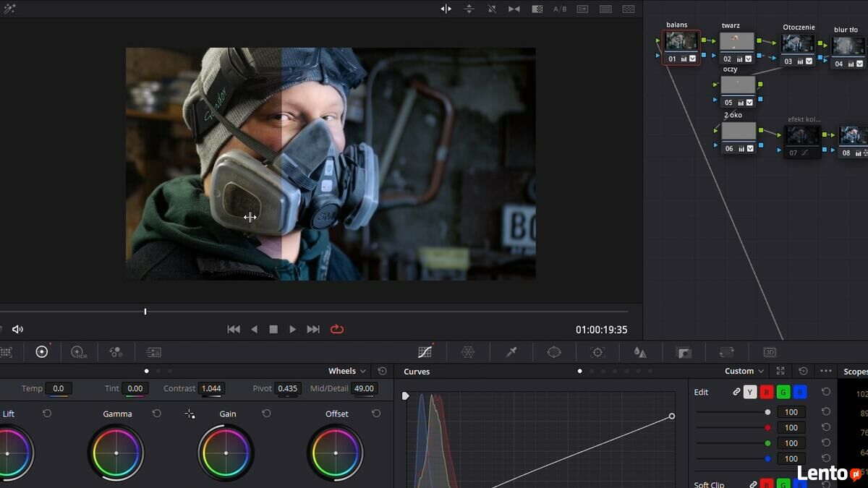Reset all curves
This screenshot has height=488, width=868.
(x=803, y=371)
